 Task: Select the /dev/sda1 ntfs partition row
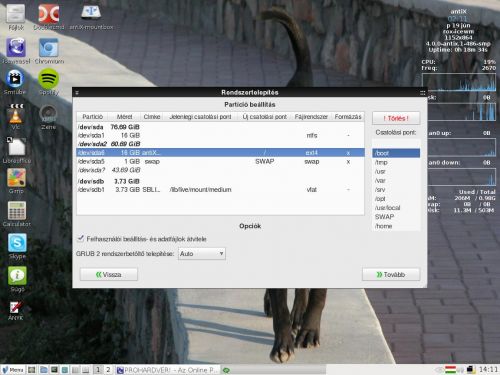click(x=220, y=135)
